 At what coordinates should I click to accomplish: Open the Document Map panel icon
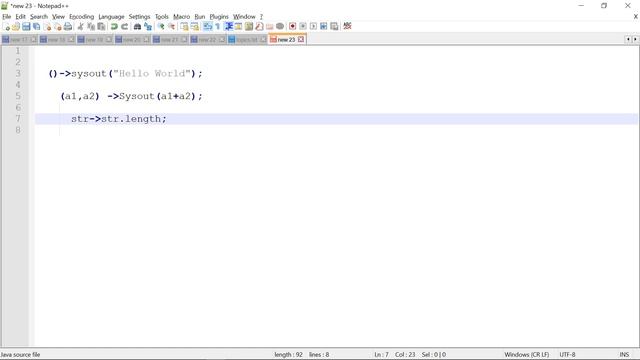point(249,27)
